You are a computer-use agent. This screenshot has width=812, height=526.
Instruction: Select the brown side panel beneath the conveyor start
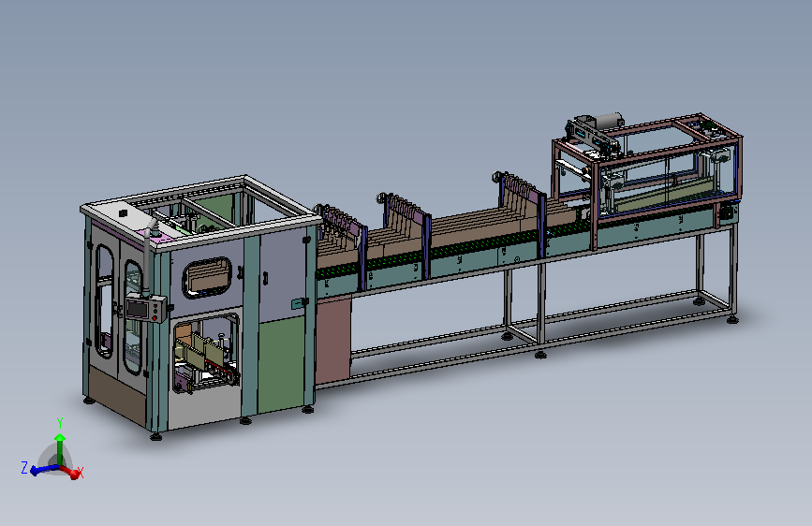point(333,342)
